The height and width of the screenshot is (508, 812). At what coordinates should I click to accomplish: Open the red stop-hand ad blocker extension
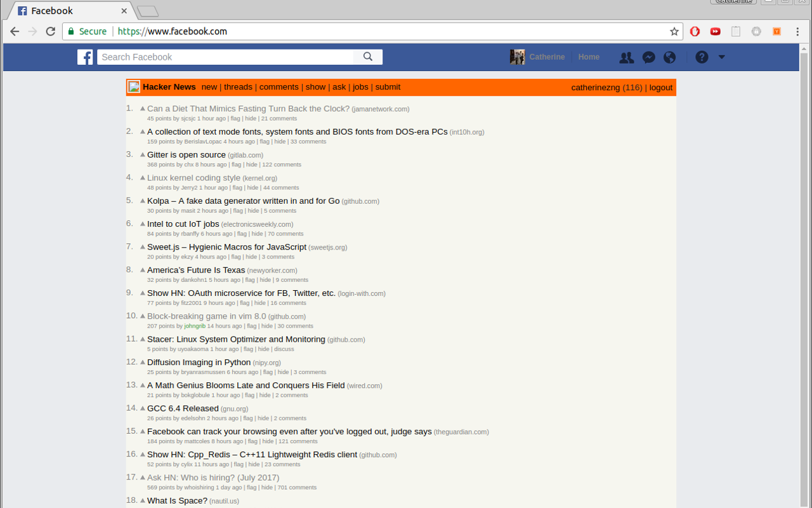coord(695,31)
